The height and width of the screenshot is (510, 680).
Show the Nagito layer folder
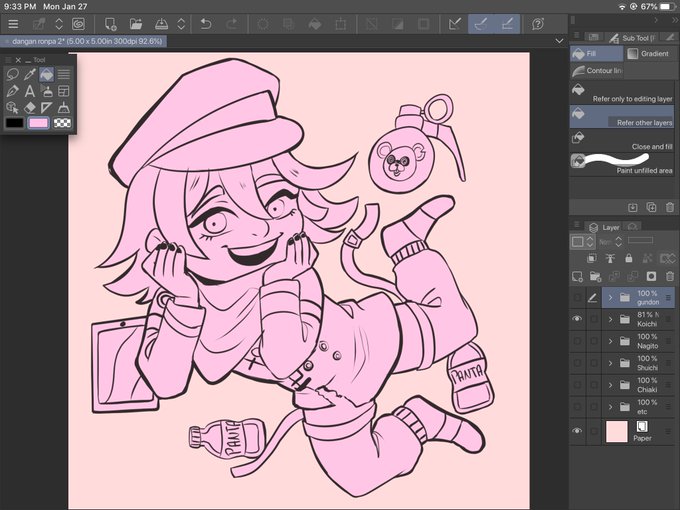[x=577, y=341]
